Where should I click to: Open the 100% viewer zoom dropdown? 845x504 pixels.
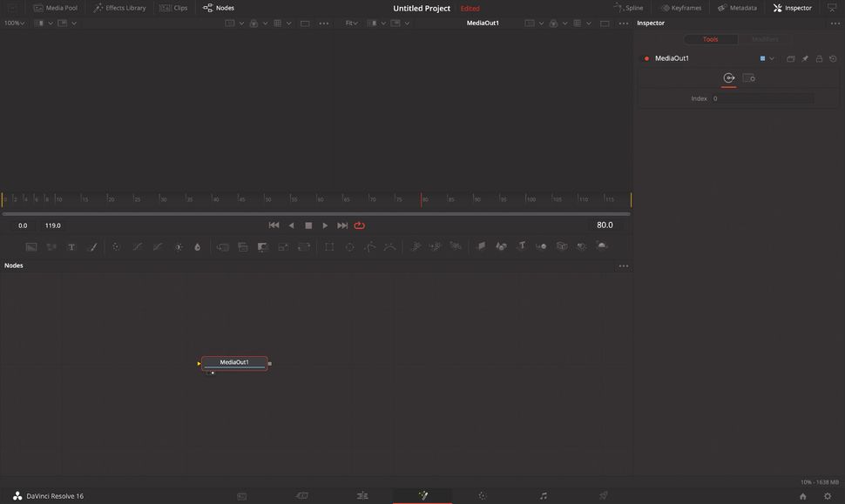point(12,24)
